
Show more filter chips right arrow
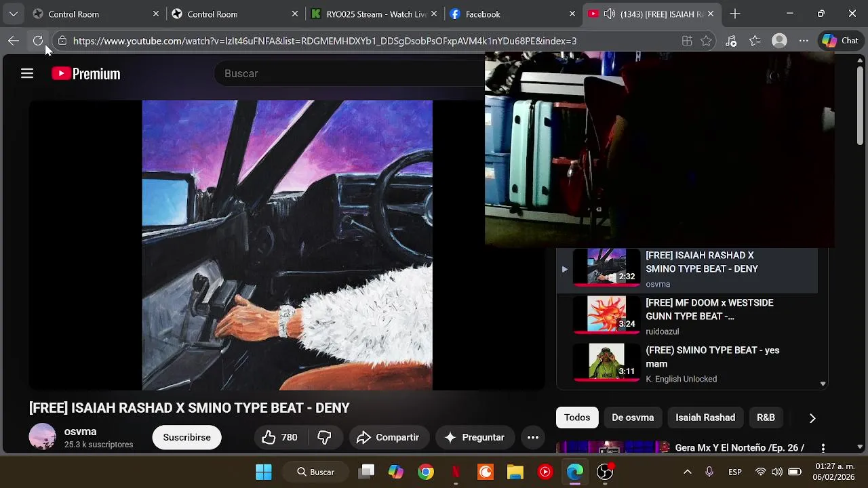812,418
